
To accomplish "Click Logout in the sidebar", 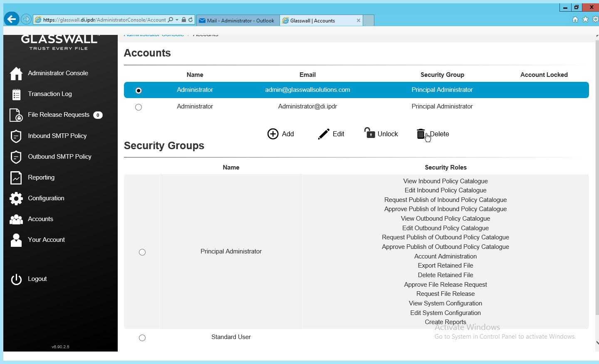I will 37,279.
